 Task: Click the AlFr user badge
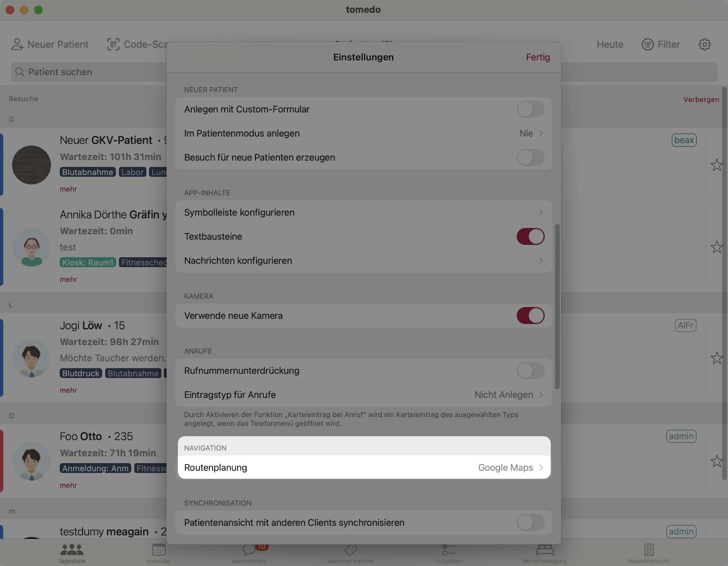click(x=685, y=325)
